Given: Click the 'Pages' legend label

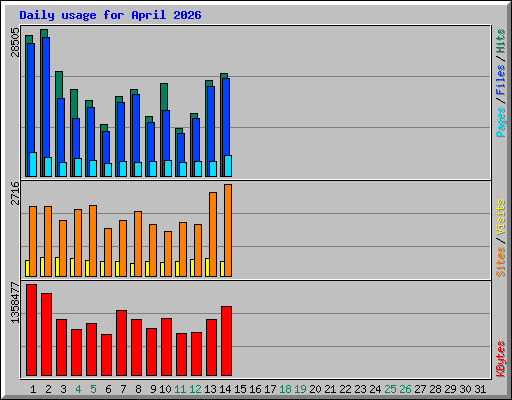Looking at the screenshot, I should point(500,122).
